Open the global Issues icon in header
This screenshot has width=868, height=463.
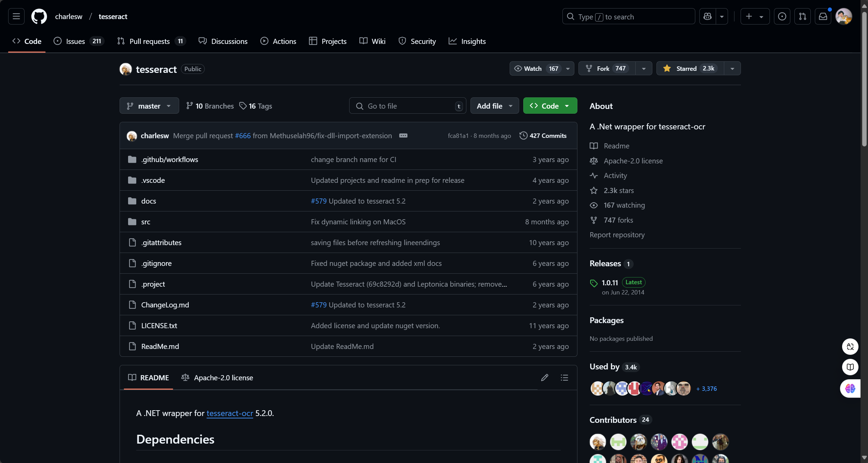click(782, 16)
